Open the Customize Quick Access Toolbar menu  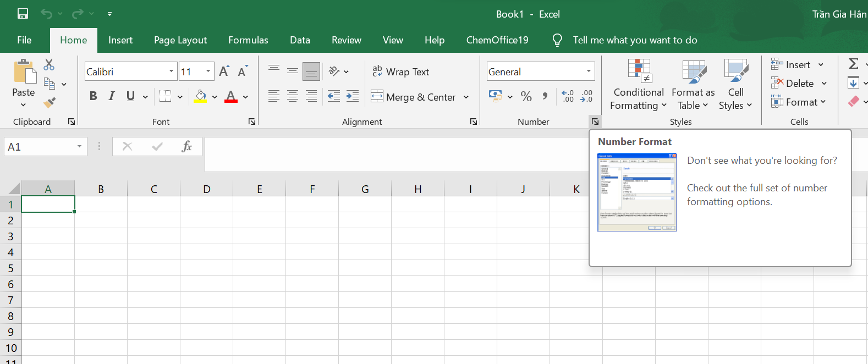tap(109, 14)
